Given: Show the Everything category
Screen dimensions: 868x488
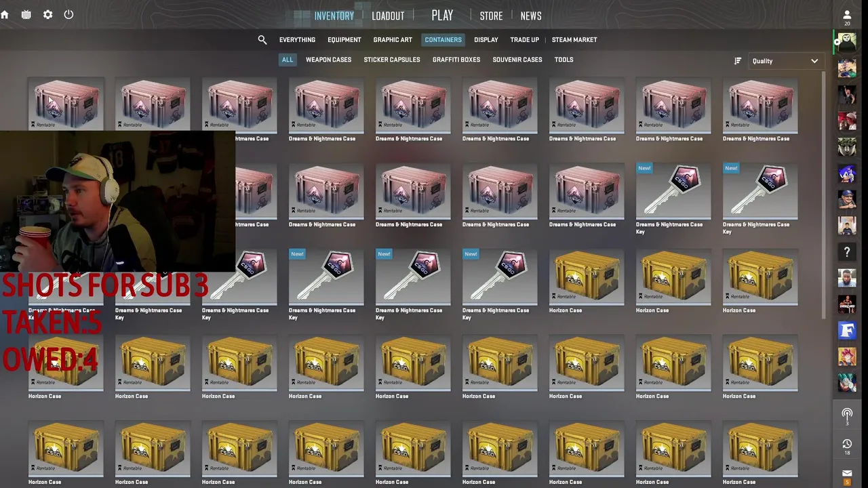Looking at the screenshot, I should (x=297, y=40).
